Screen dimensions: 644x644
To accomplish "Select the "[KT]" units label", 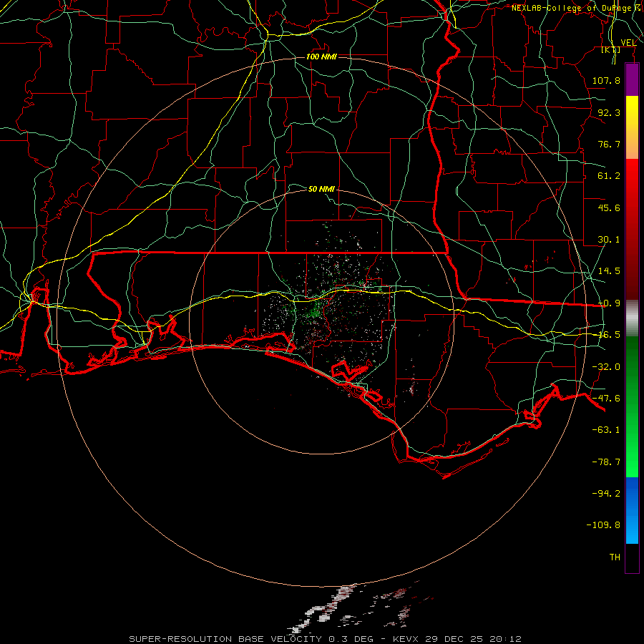I will point(611,50).
